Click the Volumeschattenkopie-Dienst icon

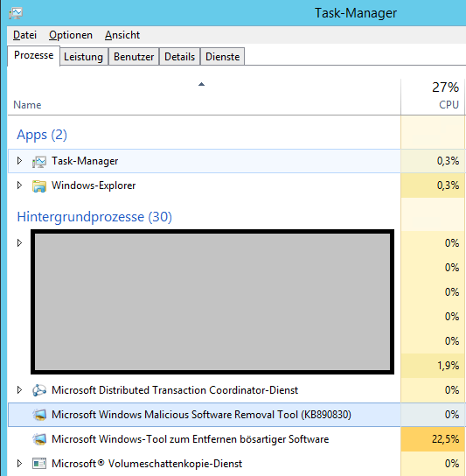[x=39, y=464]
